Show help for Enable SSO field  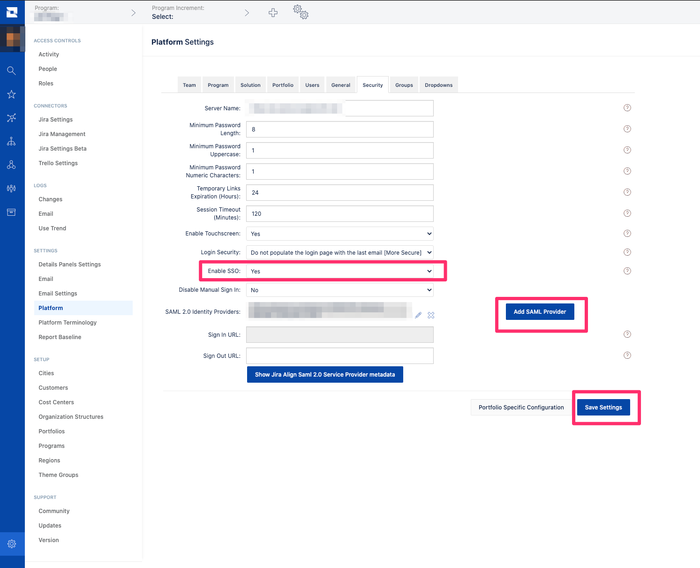(627, 271)
